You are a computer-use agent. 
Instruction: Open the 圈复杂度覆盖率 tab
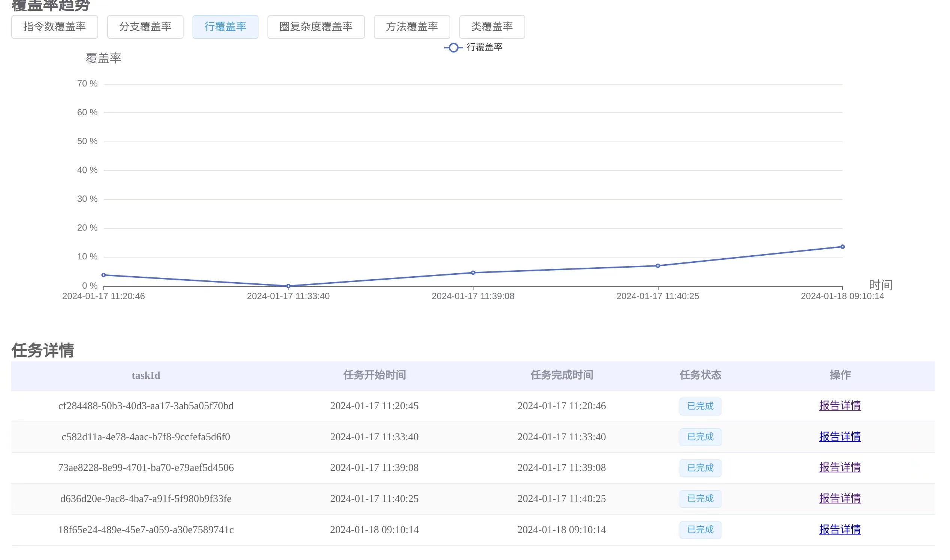[x=316, y=27]
